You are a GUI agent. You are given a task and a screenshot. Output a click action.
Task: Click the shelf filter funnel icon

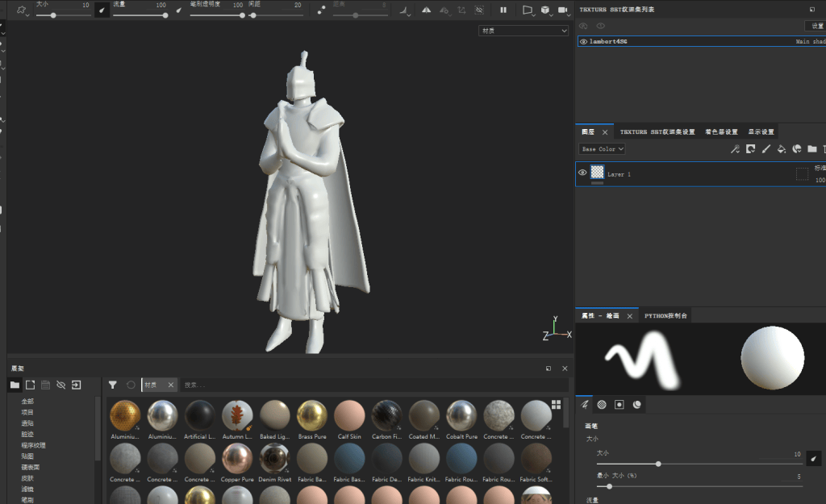113,385
